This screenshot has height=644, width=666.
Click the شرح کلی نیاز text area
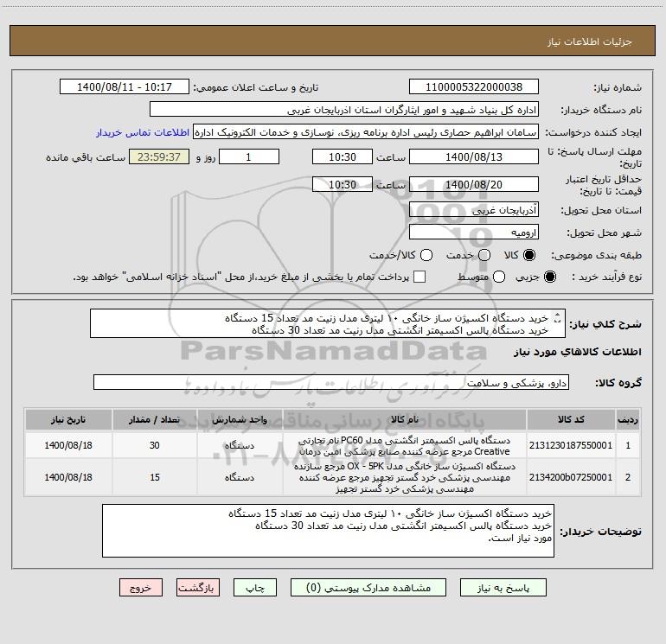328,323
